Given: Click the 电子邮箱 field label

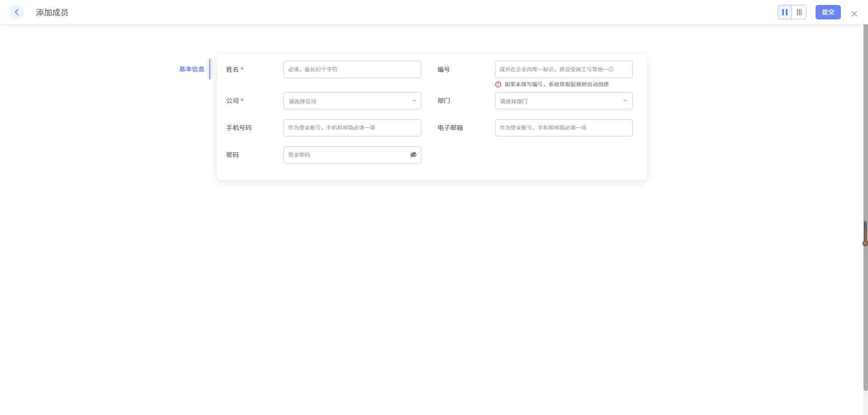Looking at the screenshot, I should (x=450, y=128).
